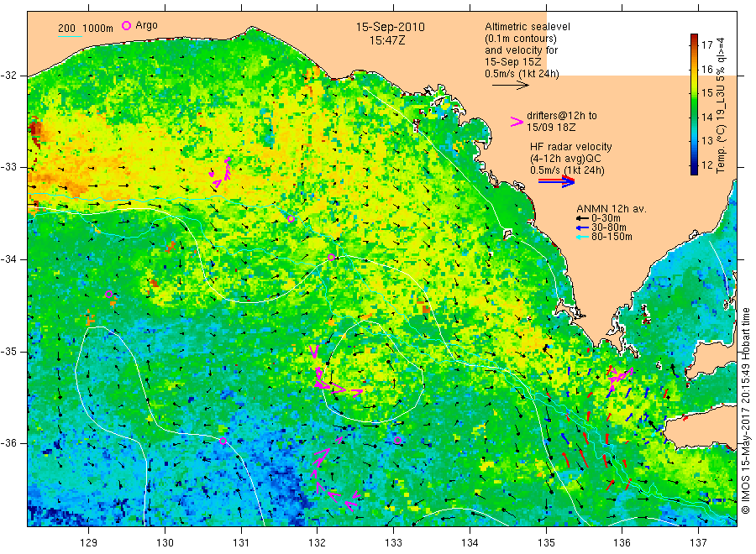Click the blue 30-80m ANMN arrow symbol
The width and height of the screenshot is (756, 554).
pyautogui.click(x=582, y=227)
